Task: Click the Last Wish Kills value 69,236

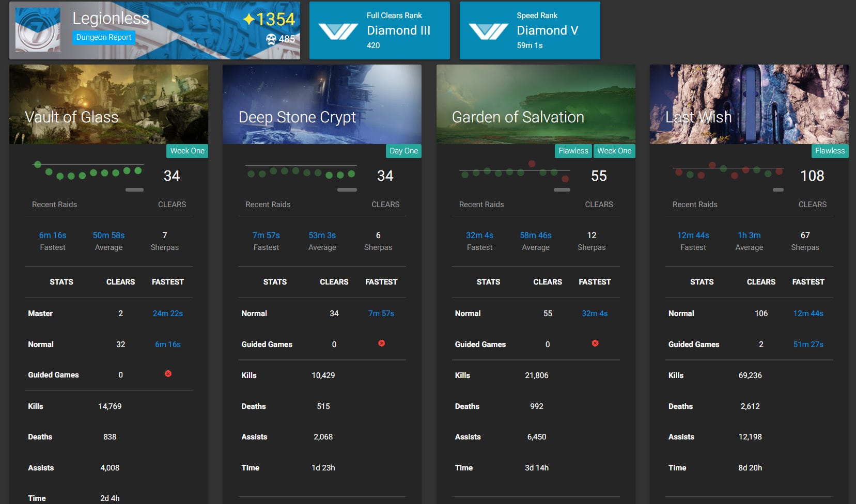Action: coord(750,375)
